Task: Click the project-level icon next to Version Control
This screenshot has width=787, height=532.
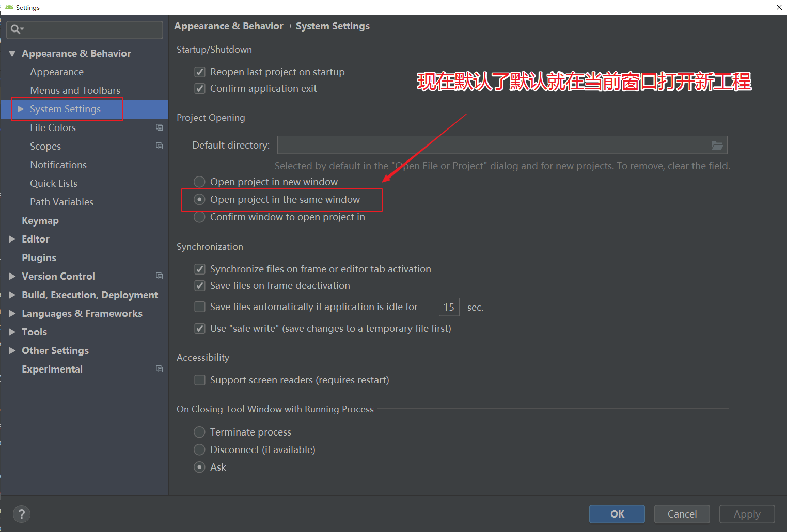Action: pyautogui.click(x=159, y=276)
